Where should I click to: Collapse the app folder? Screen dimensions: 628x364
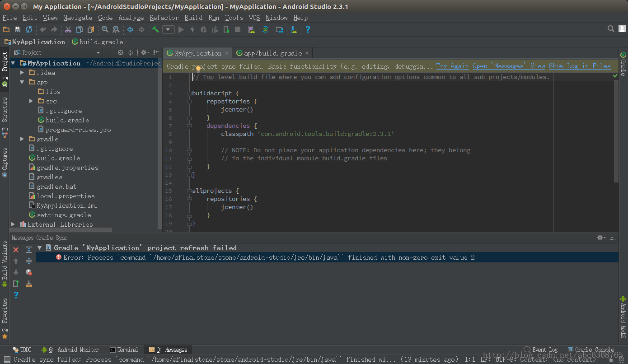click(x=22, y=82)
